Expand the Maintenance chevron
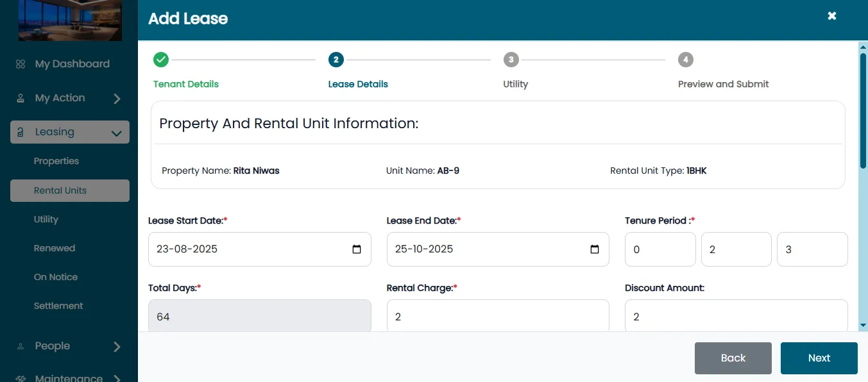This screenshot has width=868, height=382. pyautogui.click(x=117, y=379)
